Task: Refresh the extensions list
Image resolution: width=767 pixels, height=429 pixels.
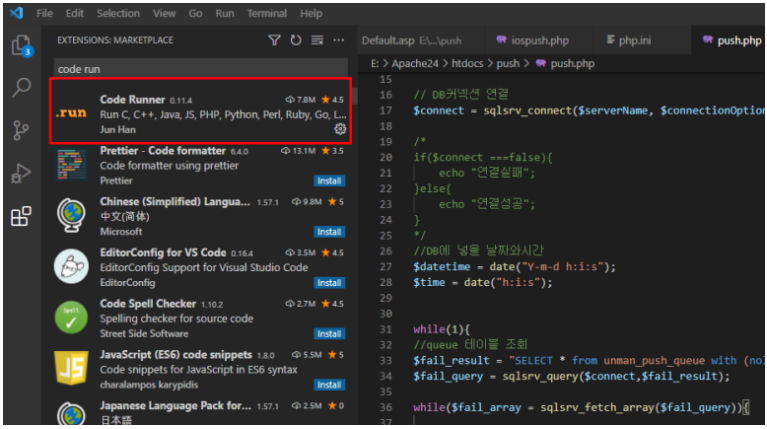Action: click(296, 40)
